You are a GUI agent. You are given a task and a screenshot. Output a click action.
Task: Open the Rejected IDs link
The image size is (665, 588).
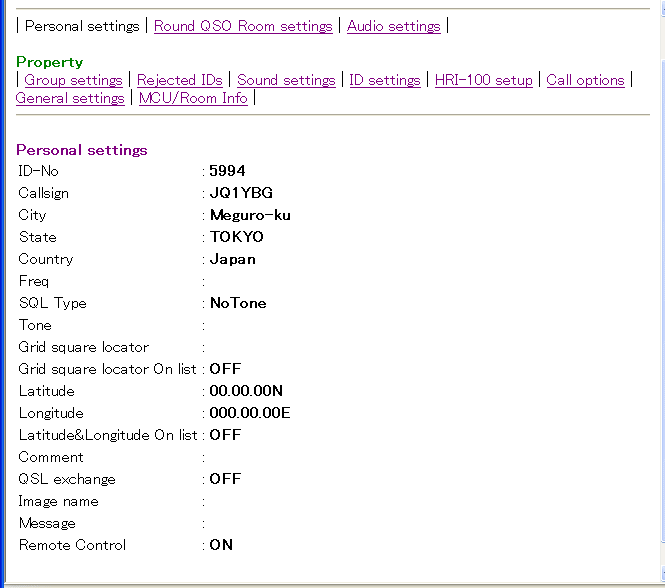pyautogui.click(x=180, y=80)
